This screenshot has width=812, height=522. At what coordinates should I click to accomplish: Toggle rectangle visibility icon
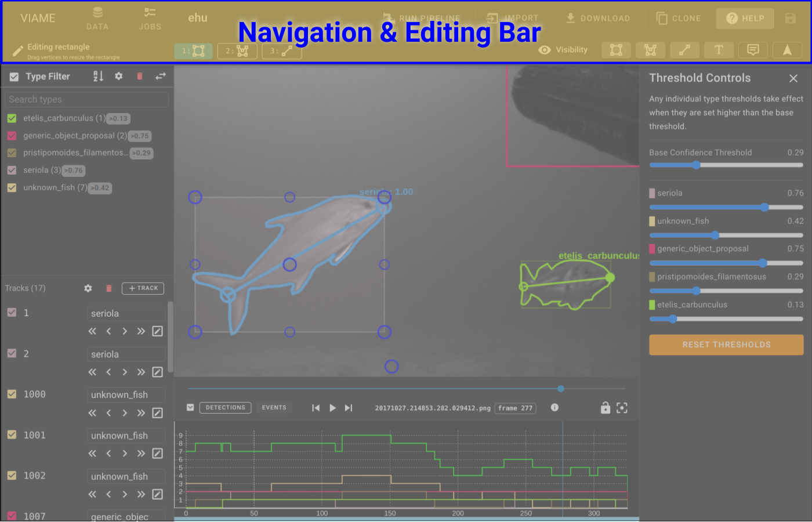616,50
